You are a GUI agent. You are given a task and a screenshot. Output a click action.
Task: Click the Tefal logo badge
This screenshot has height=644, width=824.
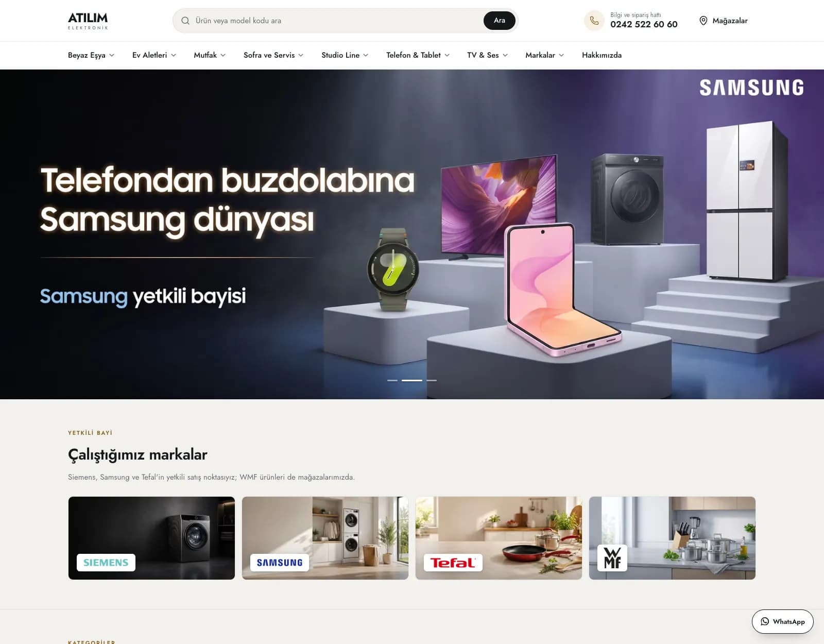point(453,563)
